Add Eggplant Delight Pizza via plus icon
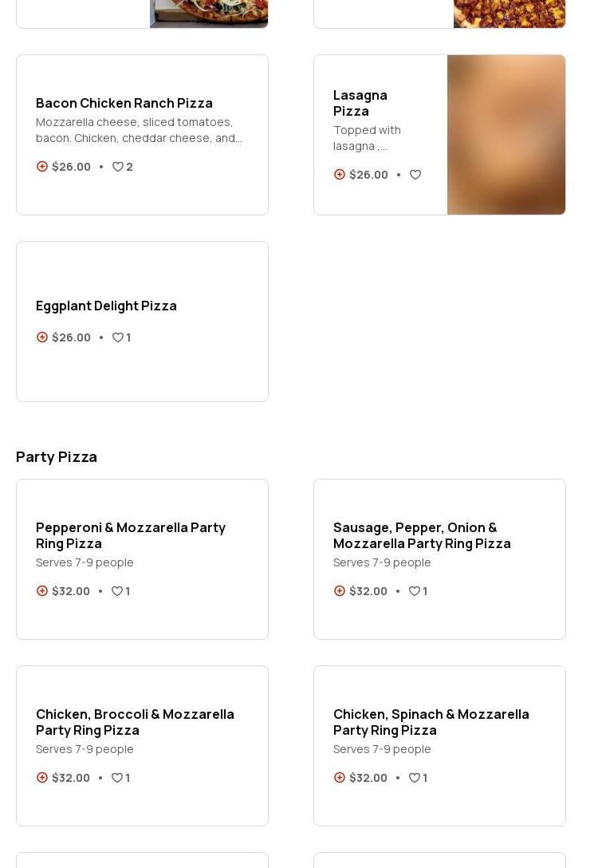Screen dimensions: 598x868 42,337
